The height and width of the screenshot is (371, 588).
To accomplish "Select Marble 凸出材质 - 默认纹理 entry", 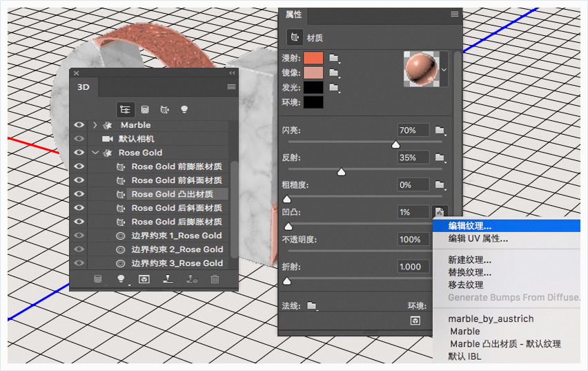I will pyautogui.click(x=507, y=344).
